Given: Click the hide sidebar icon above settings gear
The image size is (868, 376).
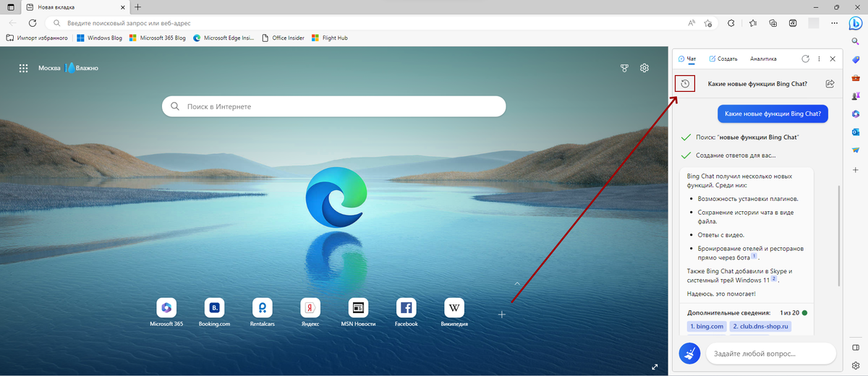Looking at the screenshot, I should (x=856, y=348).
